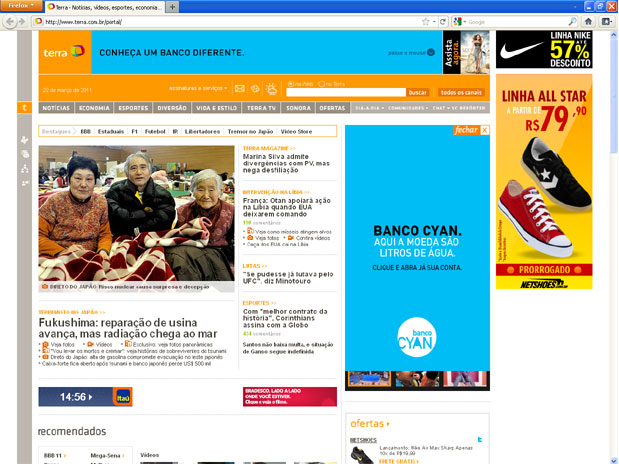Image resolution: width=619 pixels, height=464 pixels.
Task: Reload the page with refresh icon
Action: pos(443,22)
